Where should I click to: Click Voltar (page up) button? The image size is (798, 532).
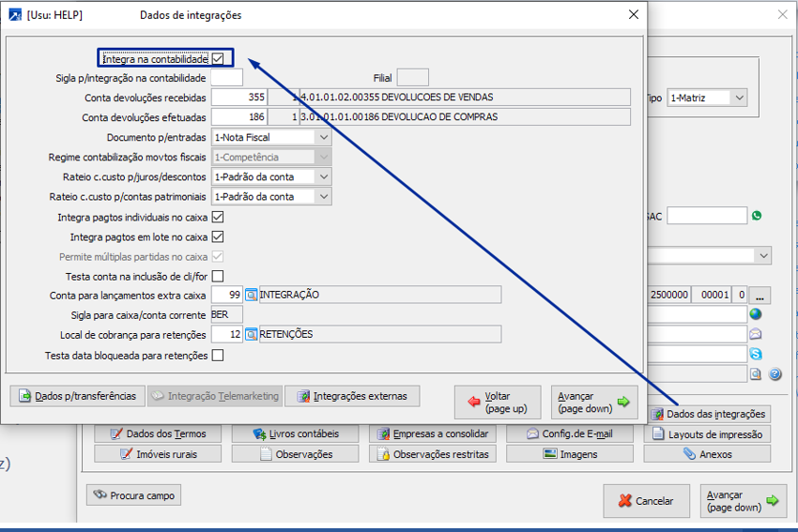click(x=498, y=403)
